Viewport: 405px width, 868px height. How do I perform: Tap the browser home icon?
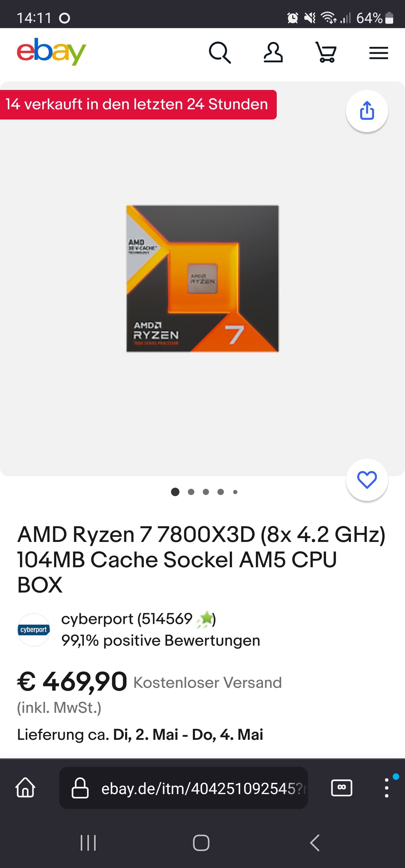tap(25, 788)
